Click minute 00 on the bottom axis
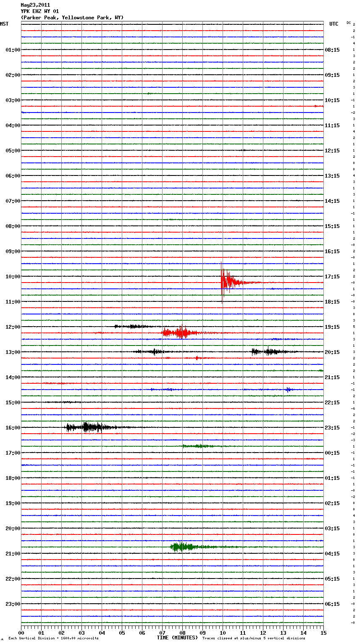The height and width of the screenshot is (644, 357). coord(21,633)
